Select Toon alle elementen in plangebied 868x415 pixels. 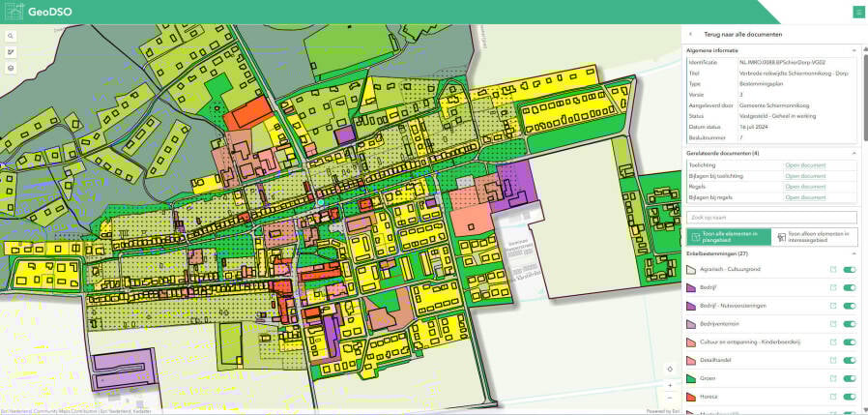click(729, 236)
